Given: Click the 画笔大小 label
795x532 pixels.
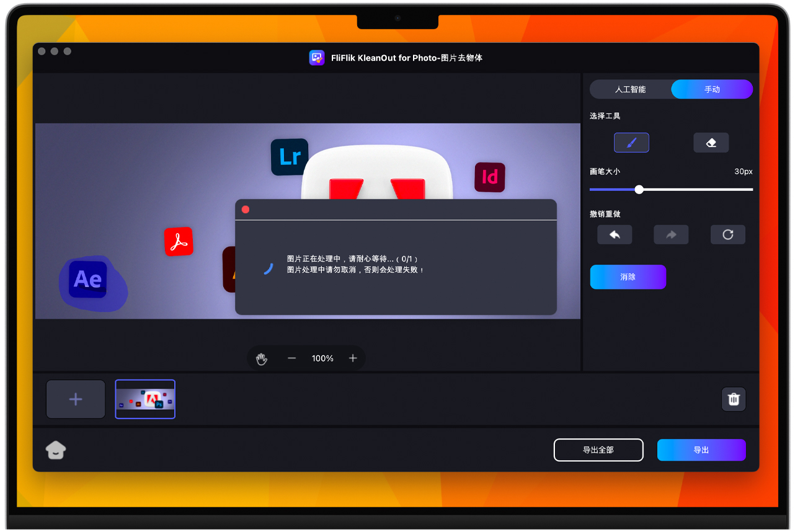Looking at the screenshot, I should pos(605,172).
